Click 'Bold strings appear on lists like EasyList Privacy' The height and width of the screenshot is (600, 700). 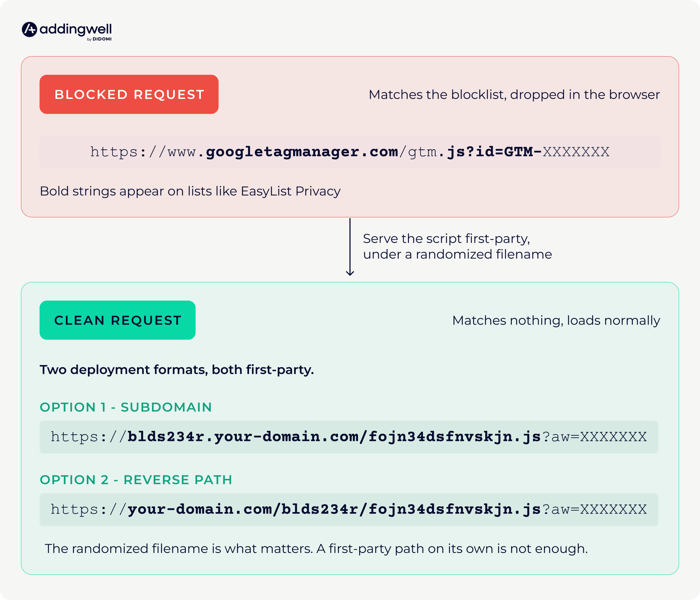(x=190, y=191)
